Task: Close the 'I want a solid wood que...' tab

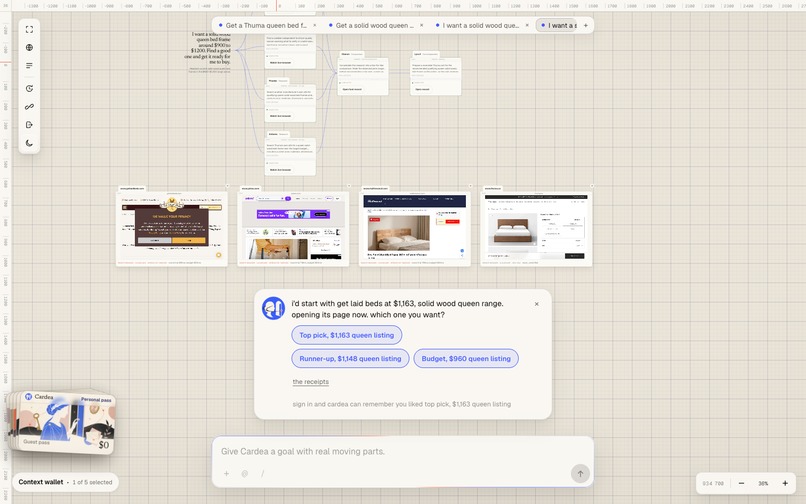Action: tap(527, 25)
